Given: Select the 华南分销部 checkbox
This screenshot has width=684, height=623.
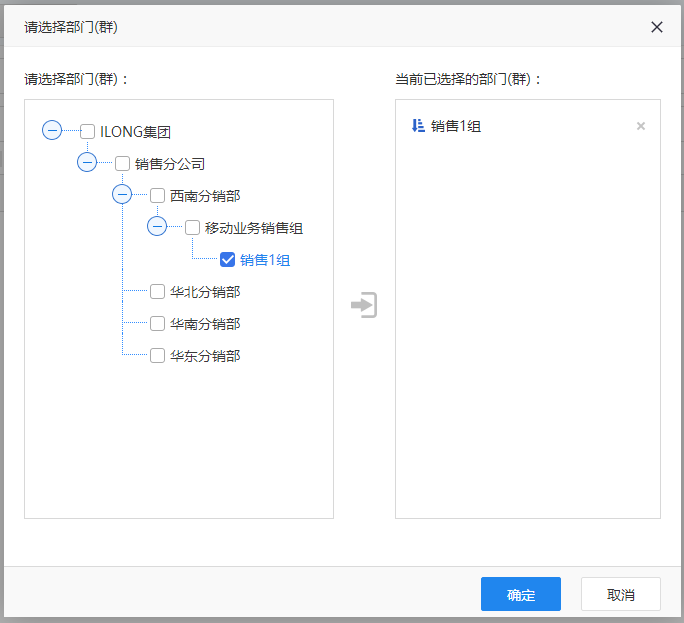Looking at the screenshot, I should click(157, 324).
